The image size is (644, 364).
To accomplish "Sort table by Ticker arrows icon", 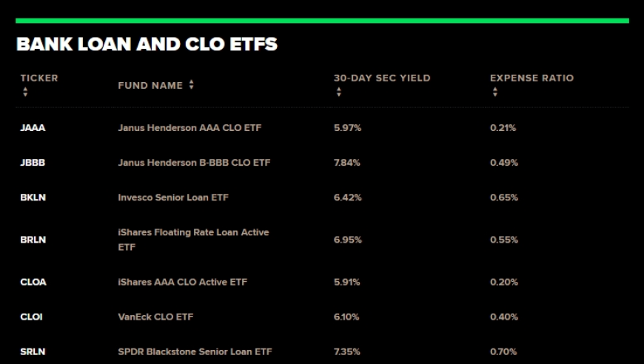I will click(x=25, y=92).
